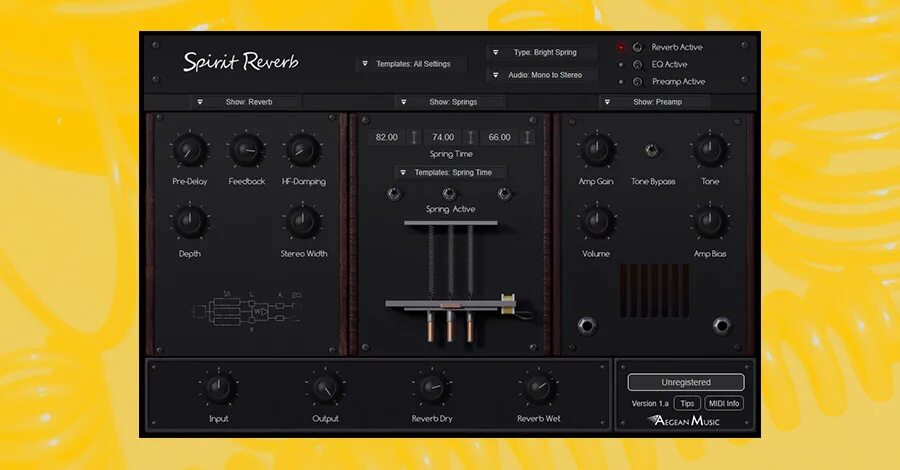Screen dimensions: 900x470
Task: Open the Audio: Mono to Stereo dropdown
Action: [x=542, y=75]
